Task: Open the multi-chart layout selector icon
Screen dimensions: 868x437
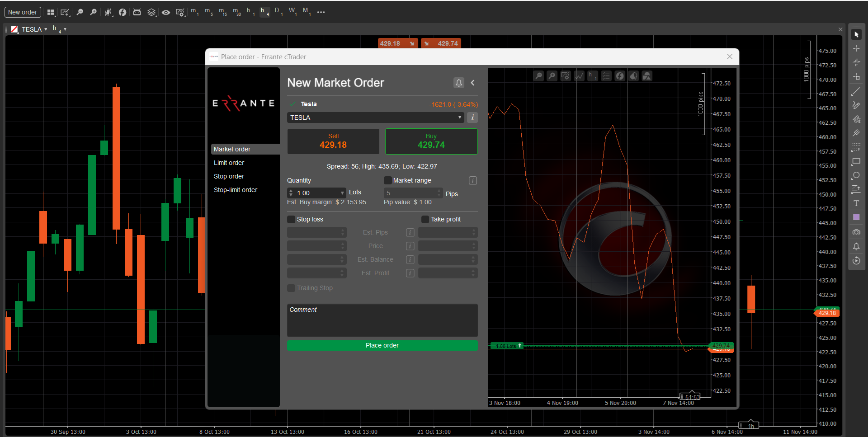Action: tap(51, 12)
